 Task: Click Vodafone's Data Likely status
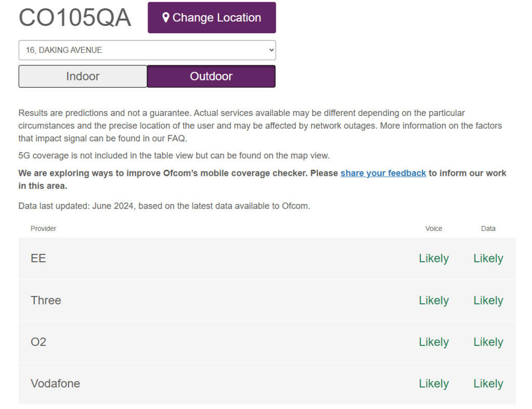(x=488, y=384)
